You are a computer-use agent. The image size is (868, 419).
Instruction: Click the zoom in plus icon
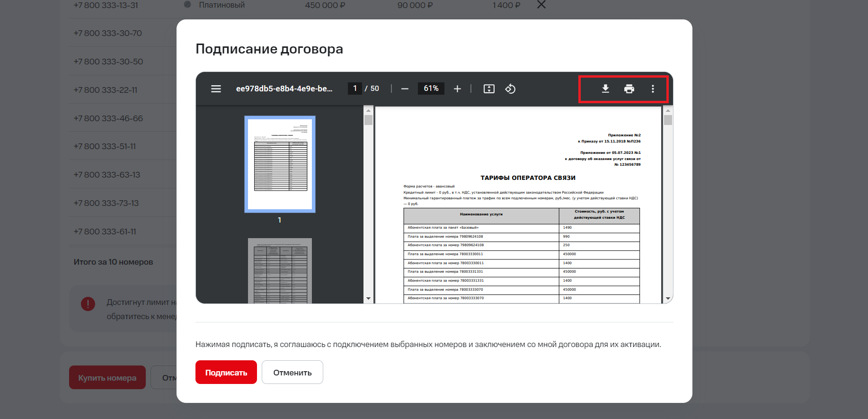(457, 89)
